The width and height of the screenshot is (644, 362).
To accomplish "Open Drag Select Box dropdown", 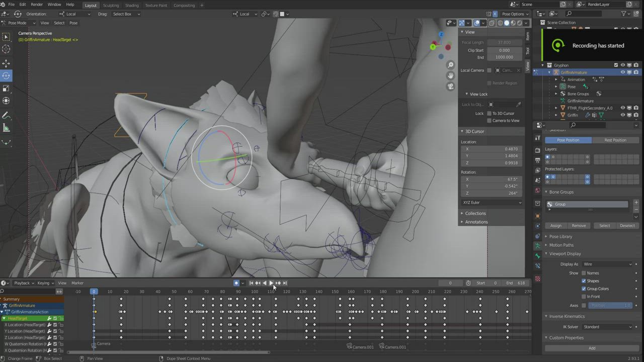I will point(125,14).
